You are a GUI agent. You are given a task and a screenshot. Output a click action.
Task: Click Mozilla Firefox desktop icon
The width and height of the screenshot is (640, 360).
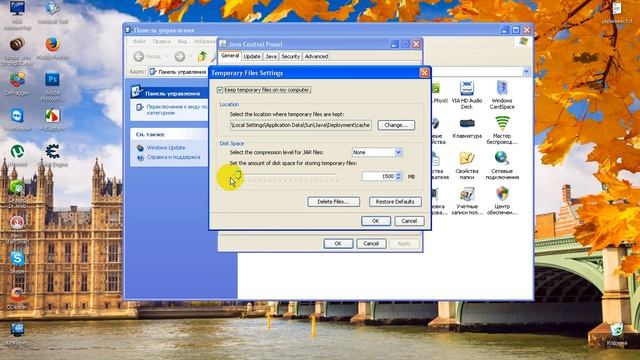point(52,49)
